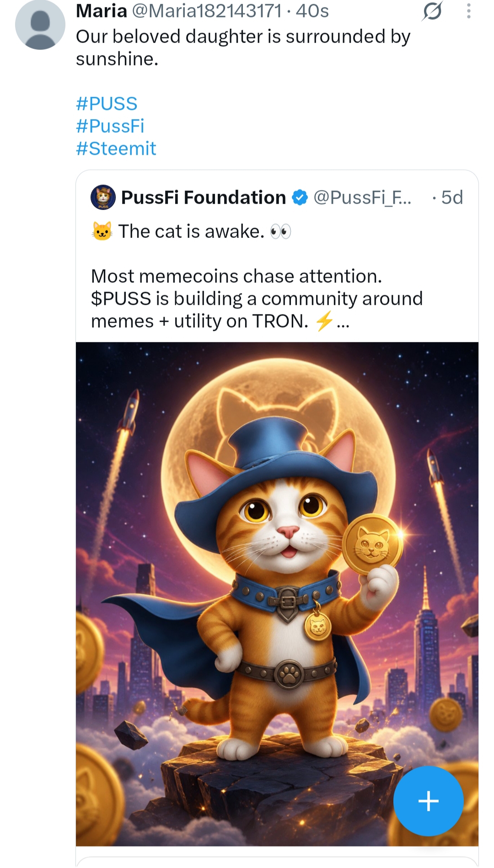Tap the '40s' tweet timestamp

click(x=312, y=11)
